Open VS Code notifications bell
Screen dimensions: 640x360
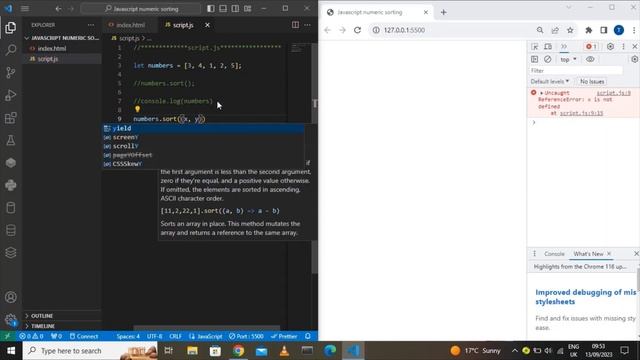click(308, 336)
